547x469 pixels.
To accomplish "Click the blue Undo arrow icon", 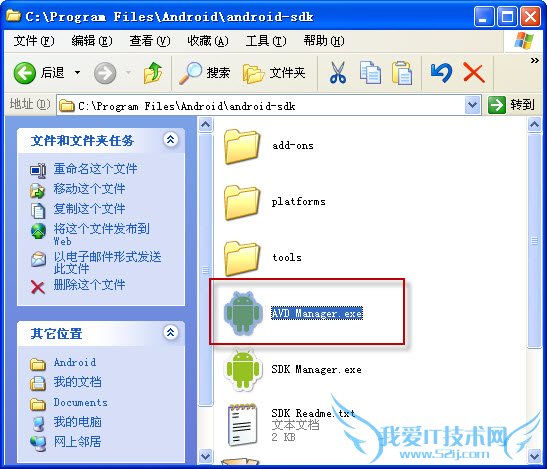I will [x=441, y=73].
